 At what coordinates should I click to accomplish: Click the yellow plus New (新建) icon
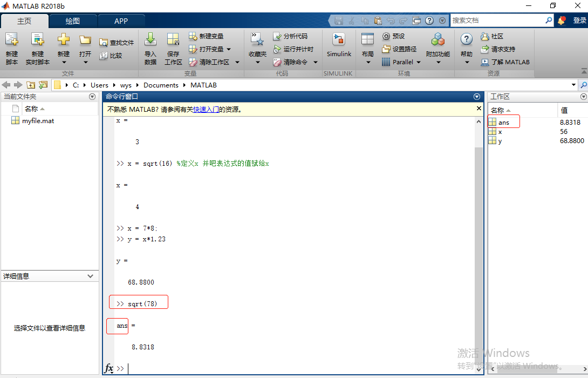click(x=63, y=39)
